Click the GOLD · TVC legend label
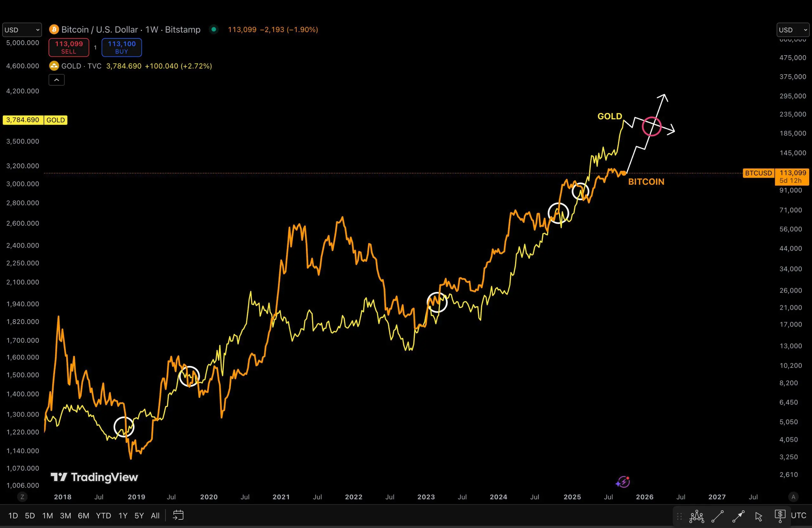The height and width of the screenshot is (528, 812). (x=81, y=66)
